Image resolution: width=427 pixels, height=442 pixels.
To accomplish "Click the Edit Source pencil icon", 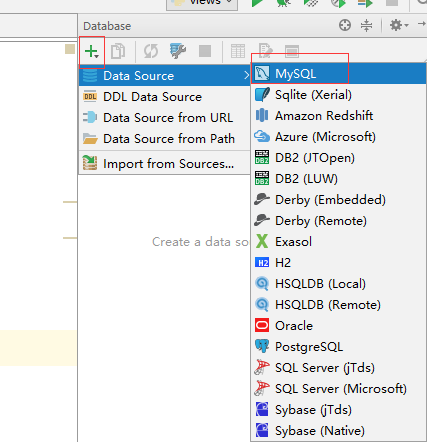I will [265, 51].
